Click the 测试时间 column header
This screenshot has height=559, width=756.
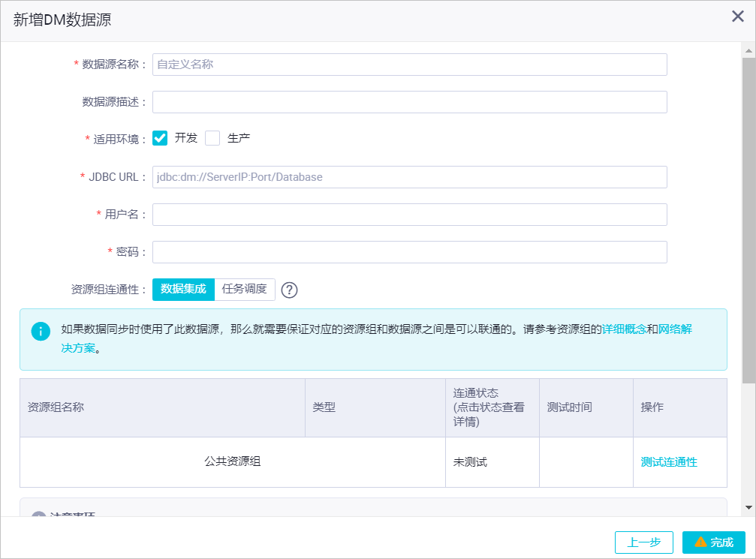click(586, 407)
